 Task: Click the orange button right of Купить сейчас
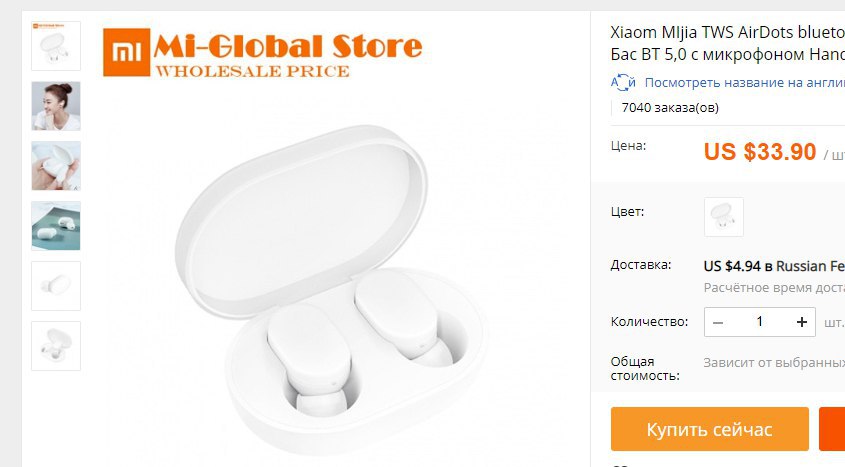(832, 429)
